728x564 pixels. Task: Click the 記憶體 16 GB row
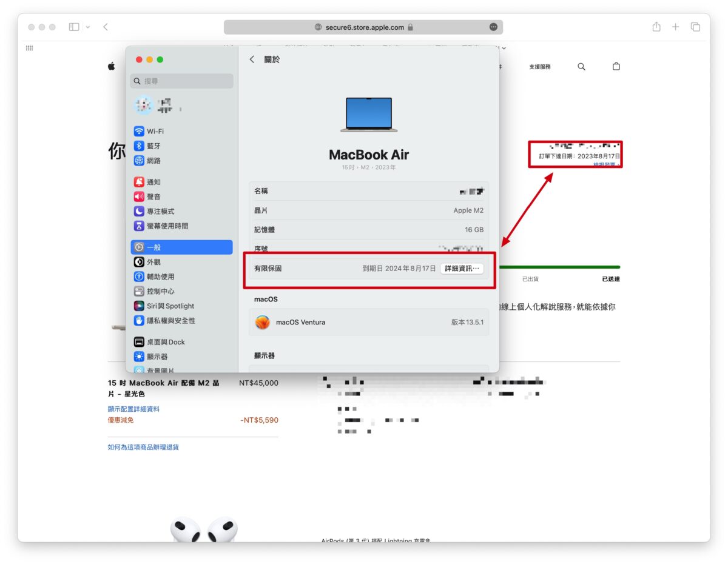(x=369, y=230)
